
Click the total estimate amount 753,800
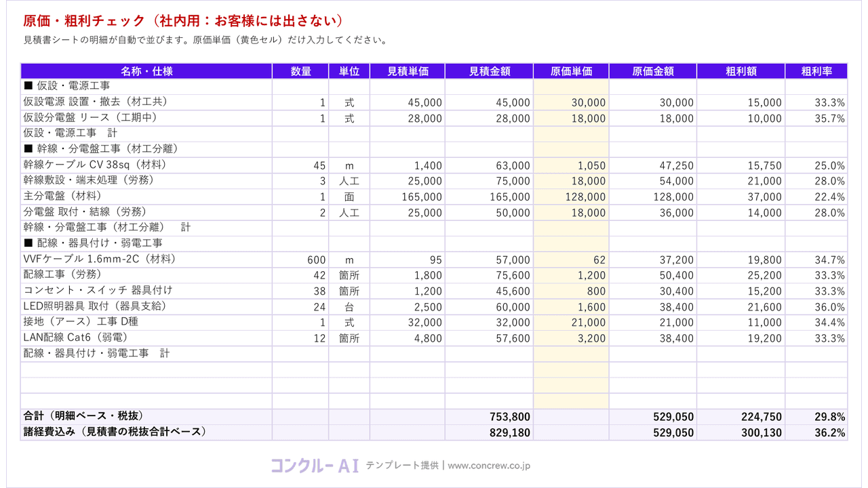click(510, 417)
